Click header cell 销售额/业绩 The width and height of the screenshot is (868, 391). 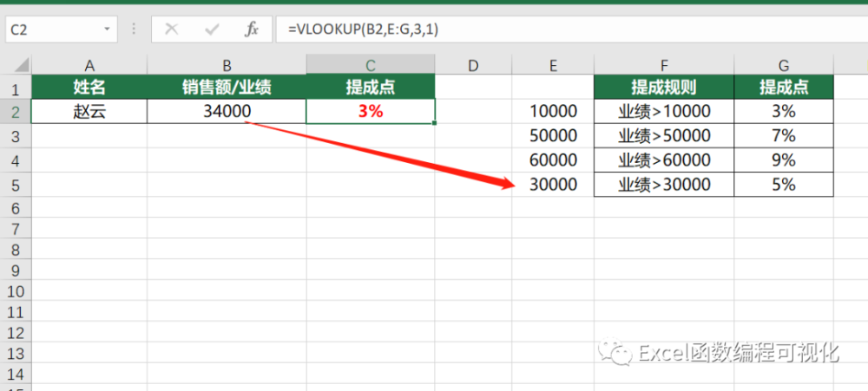click(x=227, y=87)
